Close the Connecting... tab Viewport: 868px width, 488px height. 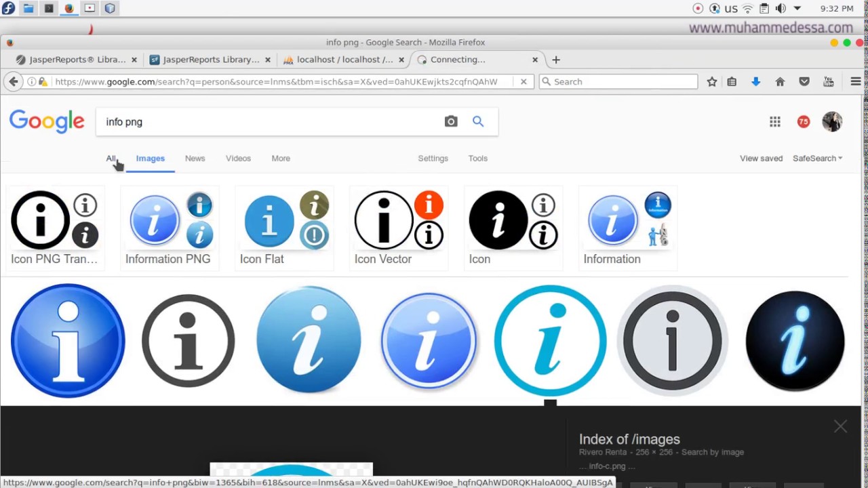(534, 60)
